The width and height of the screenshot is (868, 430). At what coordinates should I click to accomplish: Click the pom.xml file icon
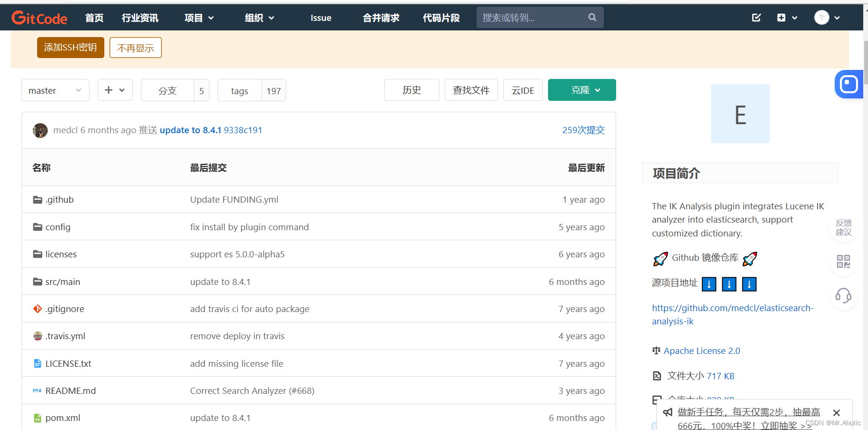click(38, 418)
